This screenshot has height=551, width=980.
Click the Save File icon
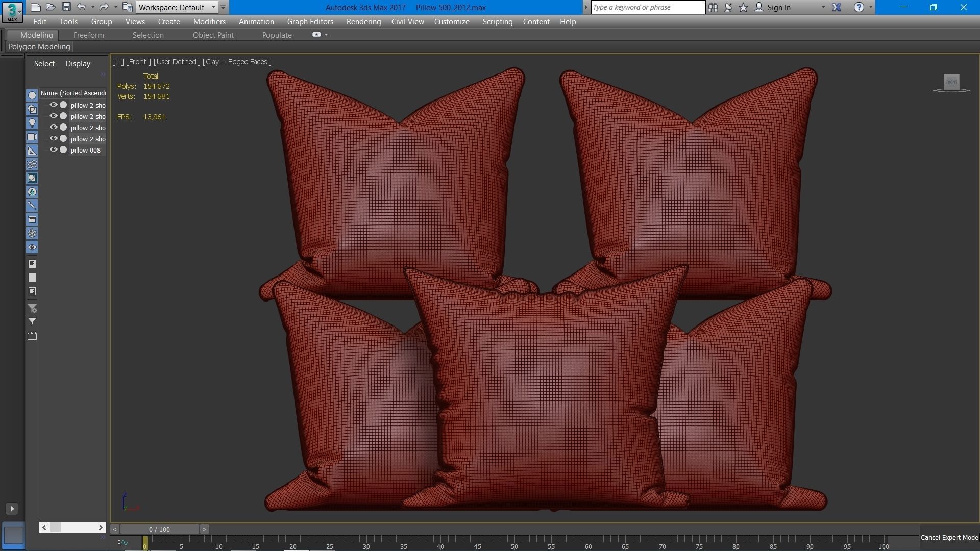tap(66, 7)
